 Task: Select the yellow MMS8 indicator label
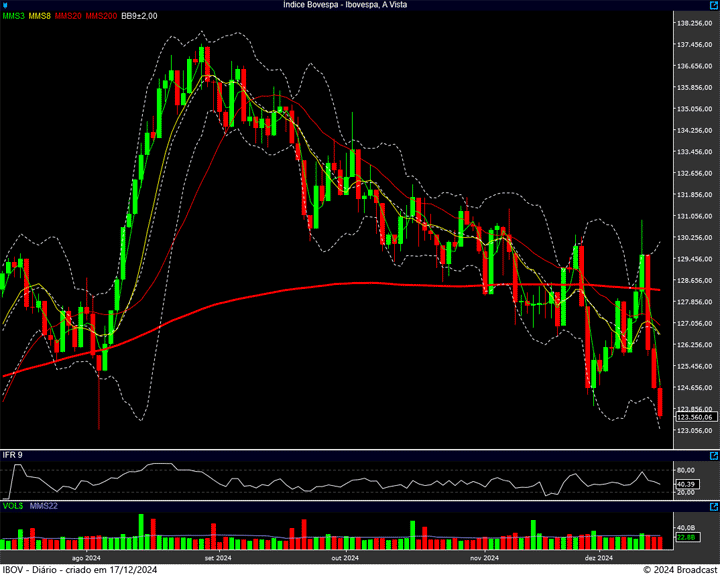40,16
